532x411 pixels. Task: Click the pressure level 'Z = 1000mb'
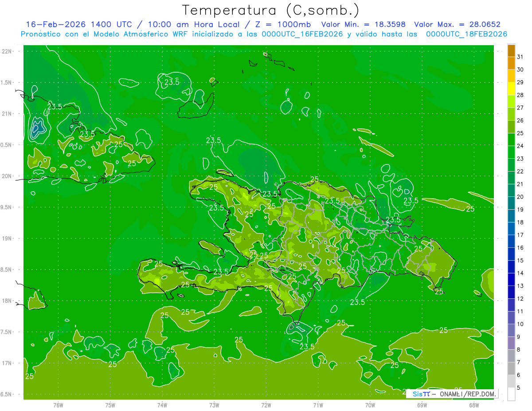[x=283, y=24]
